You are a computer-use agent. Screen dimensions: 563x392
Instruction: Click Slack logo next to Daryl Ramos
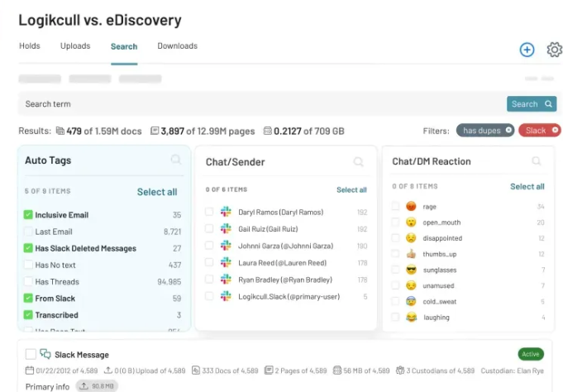point(226,212)
